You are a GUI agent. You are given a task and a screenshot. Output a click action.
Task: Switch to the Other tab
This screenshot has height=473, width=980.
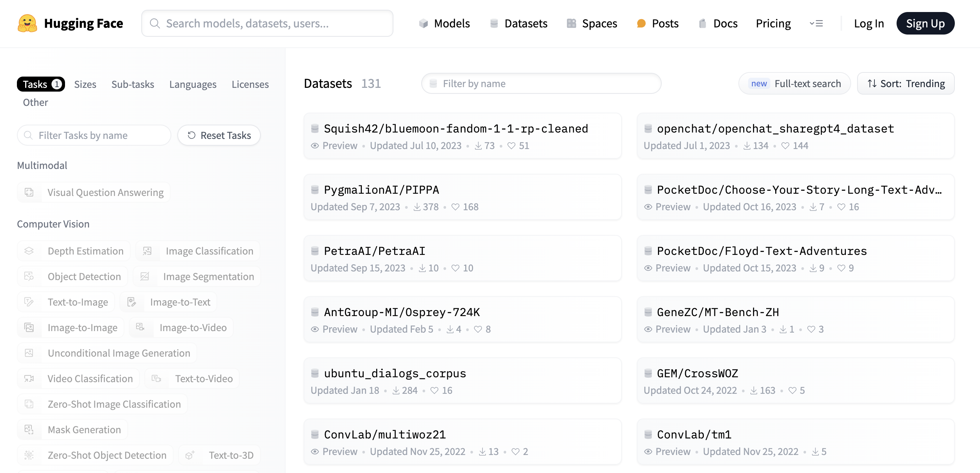click(x=35, y=102)
